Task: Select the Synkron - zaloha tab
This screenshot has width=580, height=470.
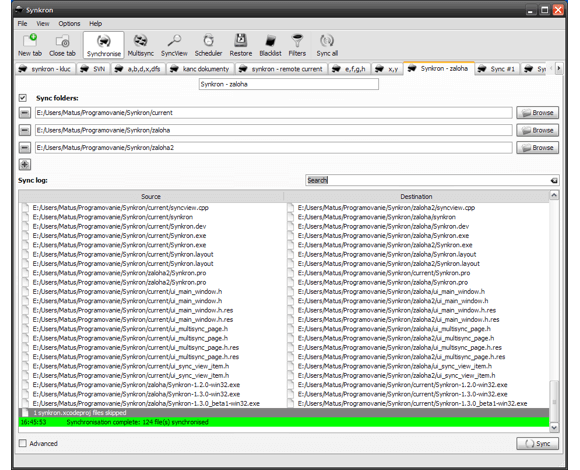Action: click(439, 68)
